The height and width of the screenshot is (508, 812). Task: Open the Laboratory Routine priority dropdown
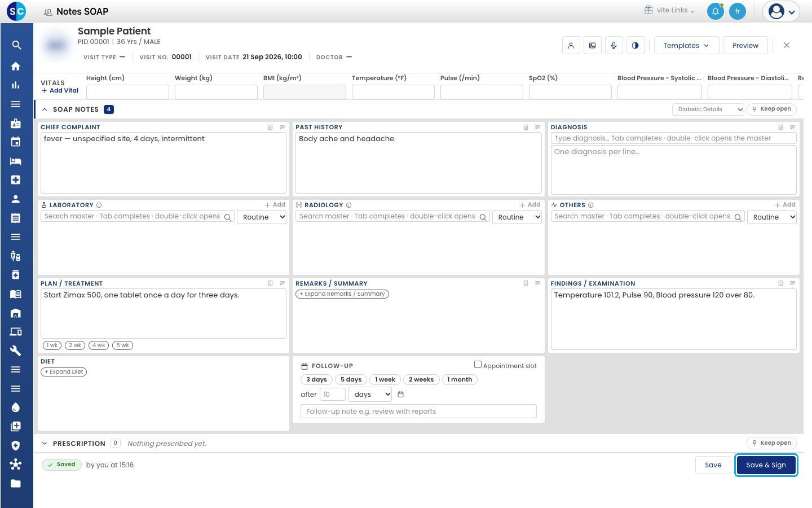(x=262, y=217)
